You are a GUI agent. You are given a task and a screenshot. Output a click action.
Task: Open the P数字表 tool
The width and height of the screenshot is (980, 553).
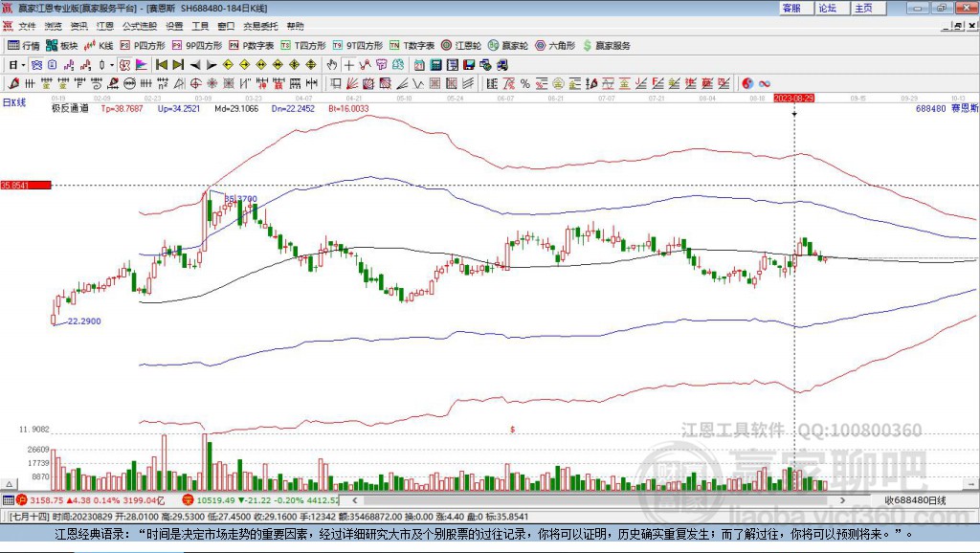[252, 46]
